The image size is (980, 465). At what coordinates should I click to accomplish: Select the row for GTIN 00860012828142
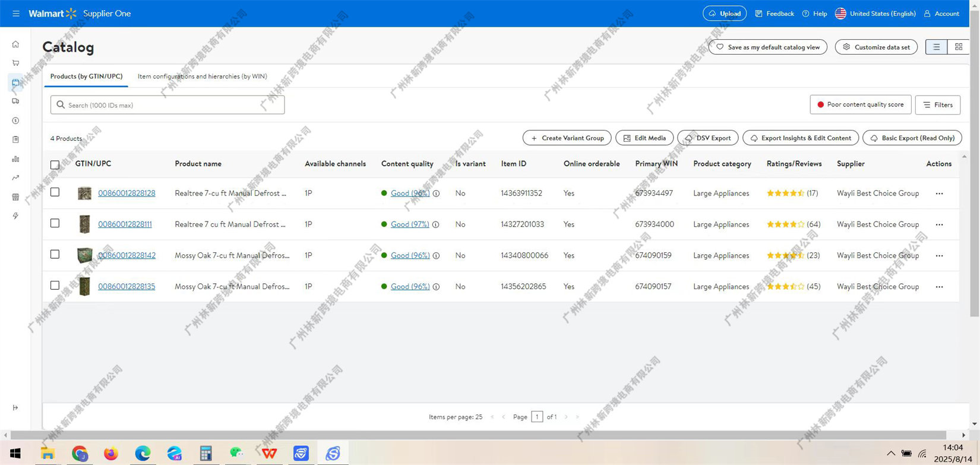[x=55, y=254]
